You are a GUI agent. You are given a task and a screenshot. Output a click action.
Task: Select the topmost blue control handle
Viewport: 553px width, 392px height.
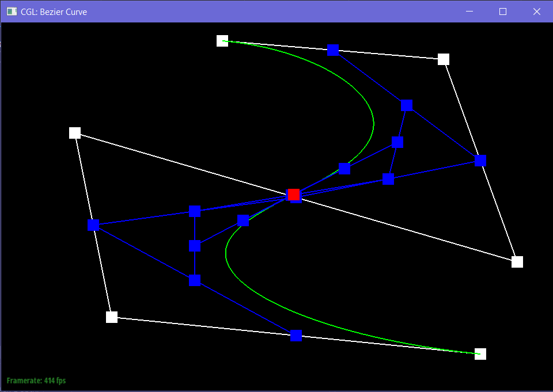pyautogui.click(x=333, y=51)
